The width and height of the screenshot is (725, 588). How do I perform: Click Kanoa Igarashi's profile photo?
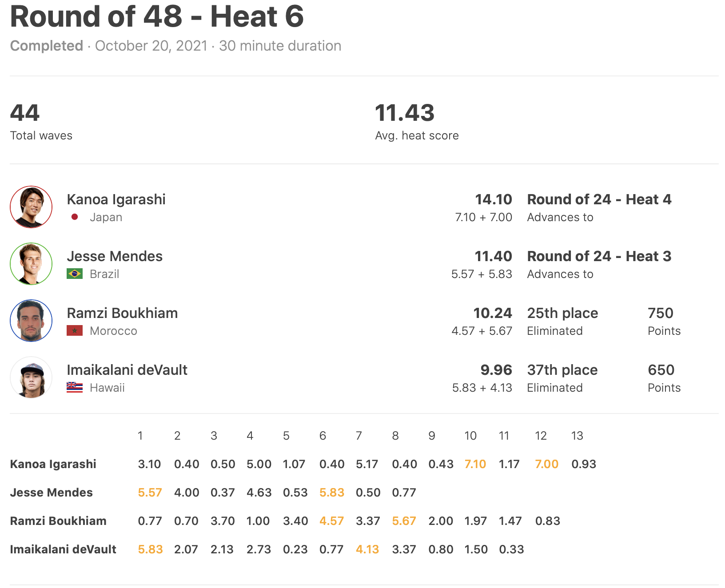(31, 207)
